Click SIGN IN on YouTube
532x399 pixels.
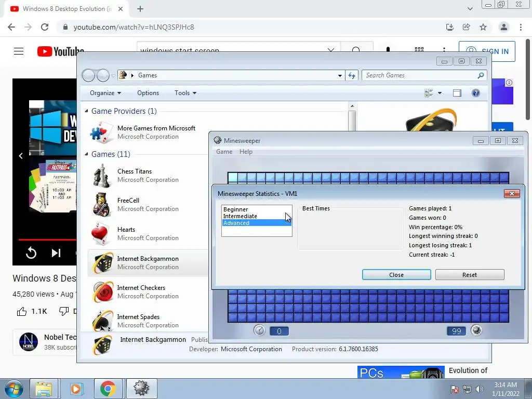click(x=487, y=51)
